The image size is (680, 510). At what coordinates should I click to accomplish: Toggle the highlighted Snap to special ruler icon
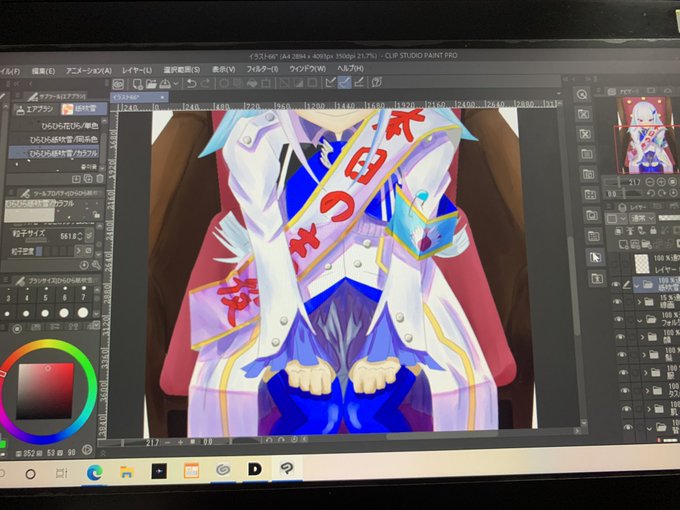(344, 82)
